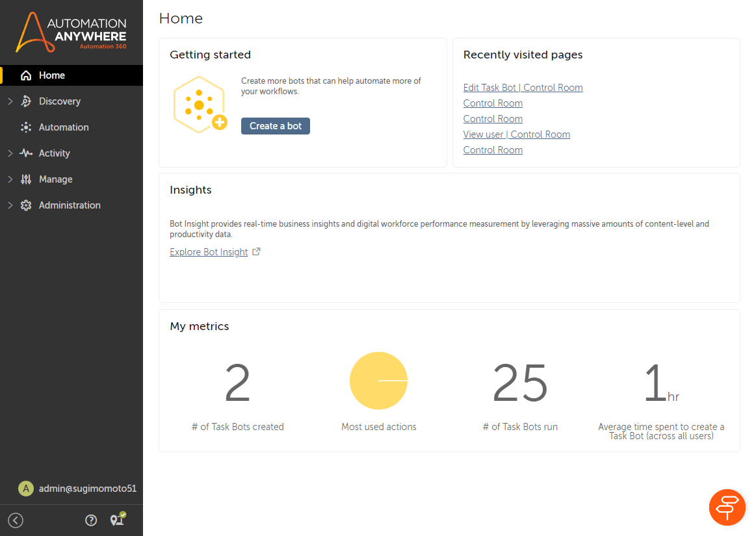756x536 pixels.
Task: Collapse sidebar with the back arrow icon
Action: (16, 520)
